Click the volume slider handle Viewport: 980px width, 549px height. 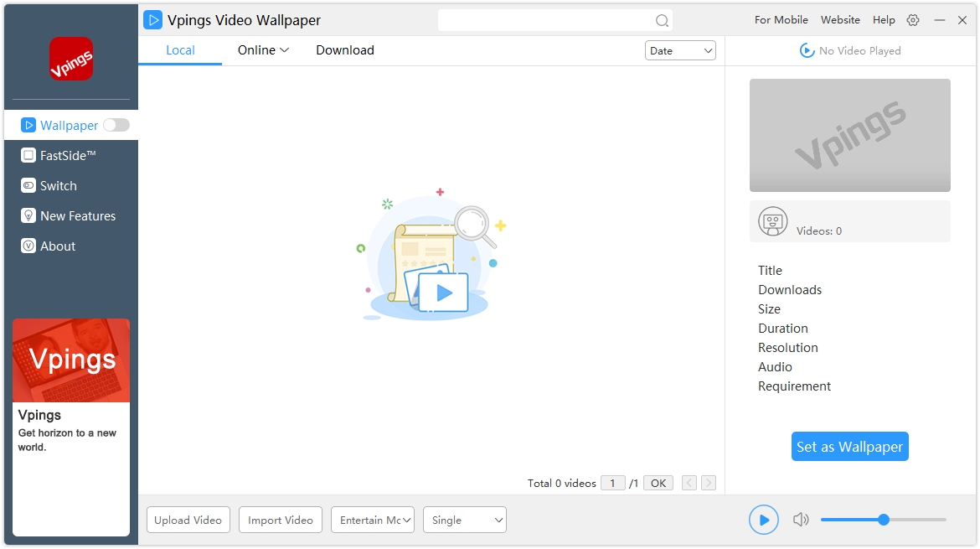click(883, 520)
